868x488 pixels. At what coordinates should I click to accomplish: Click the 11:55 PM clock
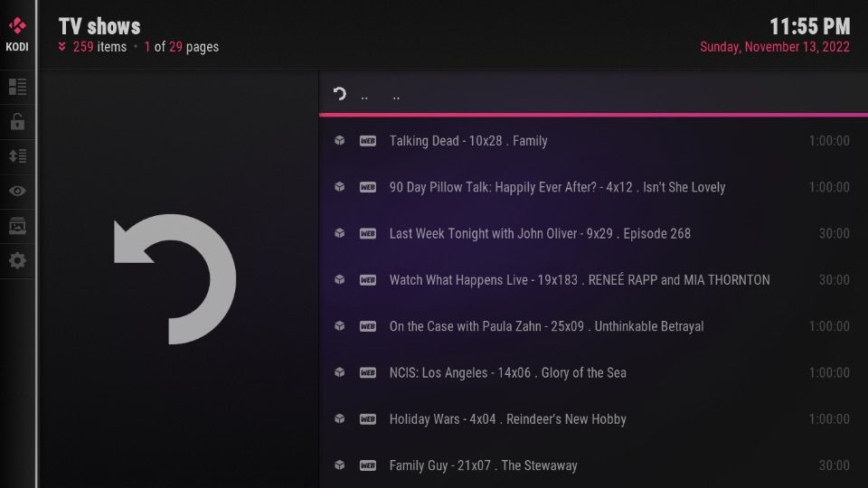pos(809,26)
